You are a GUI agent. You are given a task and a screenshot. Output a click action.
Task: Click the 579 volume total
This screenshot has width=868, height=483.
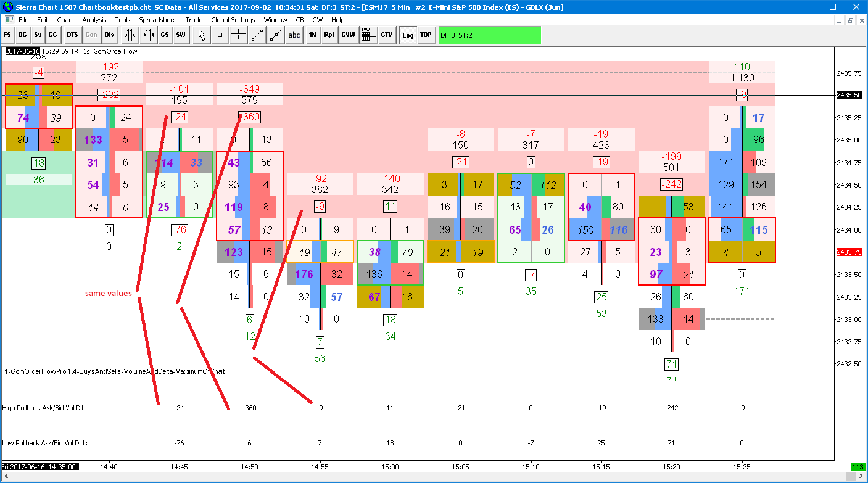click(x=249, y=100)
